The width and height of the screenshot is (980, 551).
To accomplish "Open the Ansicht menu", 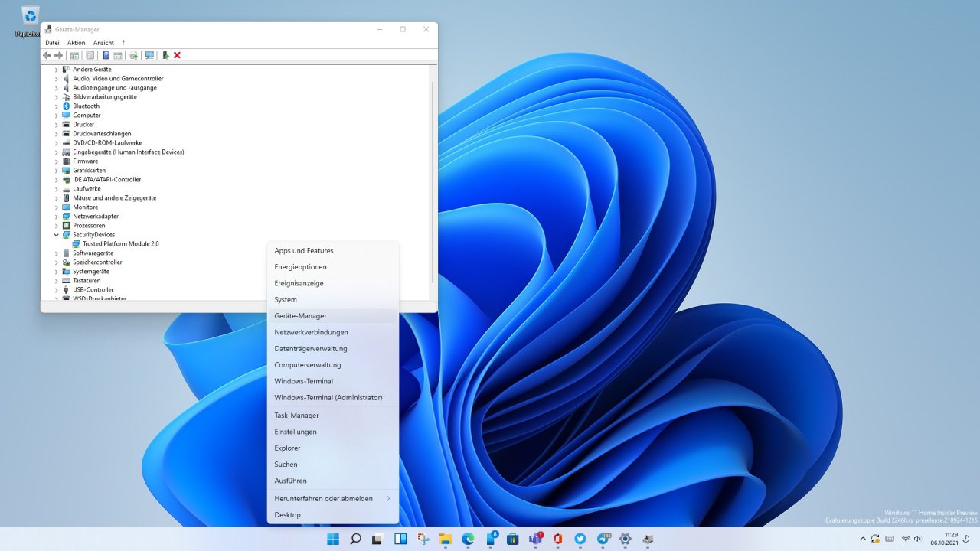I will (x=103, y=43).
